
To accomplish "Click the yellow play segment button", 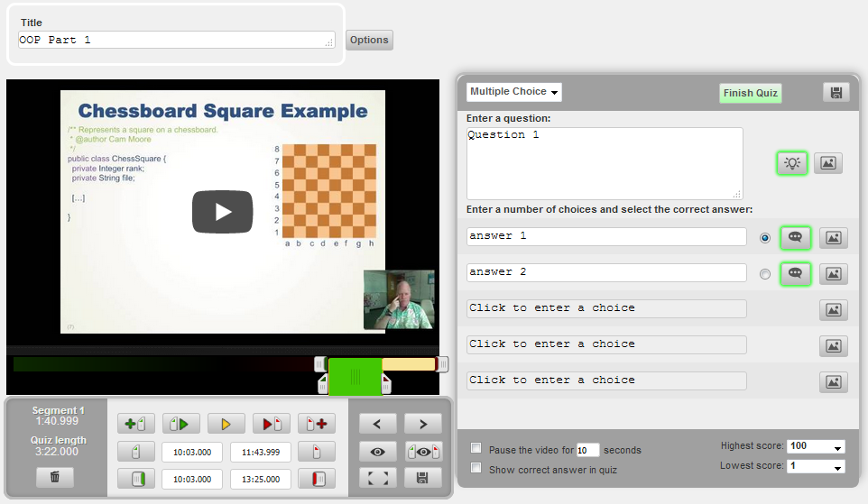I will point(226,424).
